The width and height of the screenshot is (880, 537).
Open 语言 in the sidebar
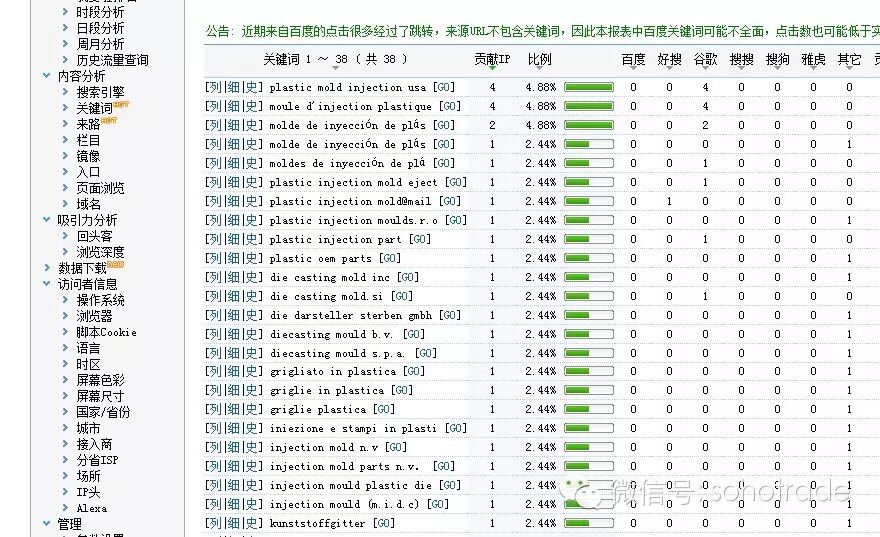88,348
